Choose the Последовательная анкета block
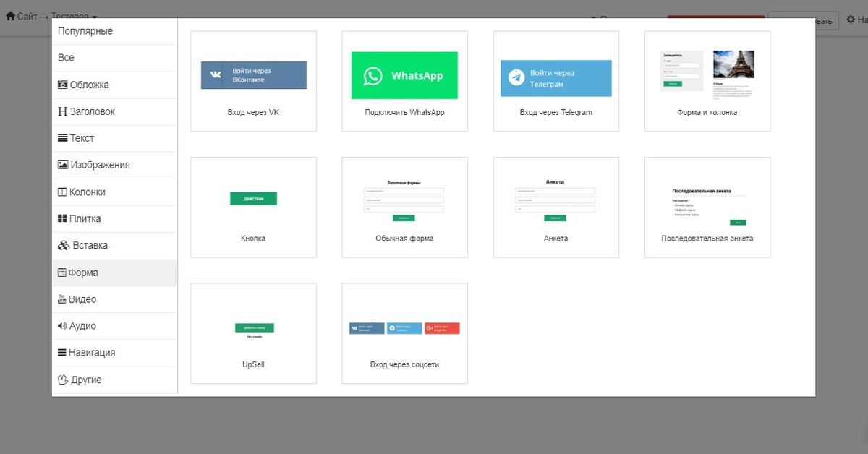Viewport: 868px width, 454px height. pyautogui.click(x=707, y=207)
